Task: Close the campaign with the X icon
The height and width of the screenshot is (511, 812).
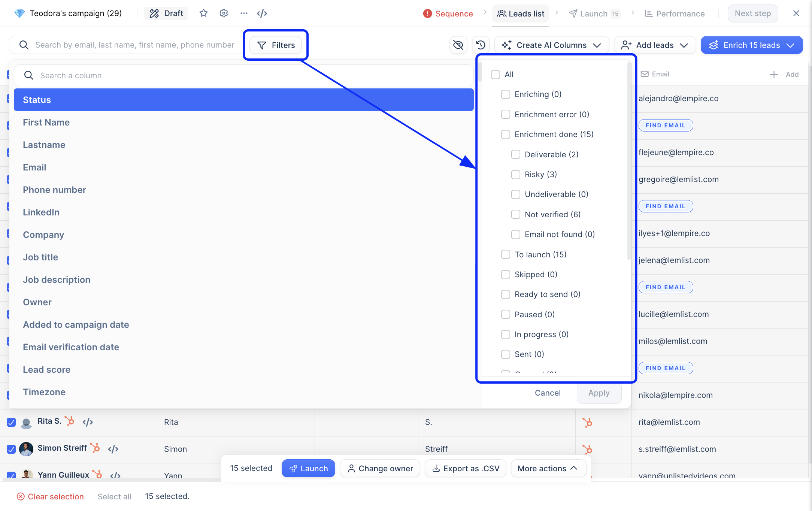Action: coord(796,13)
